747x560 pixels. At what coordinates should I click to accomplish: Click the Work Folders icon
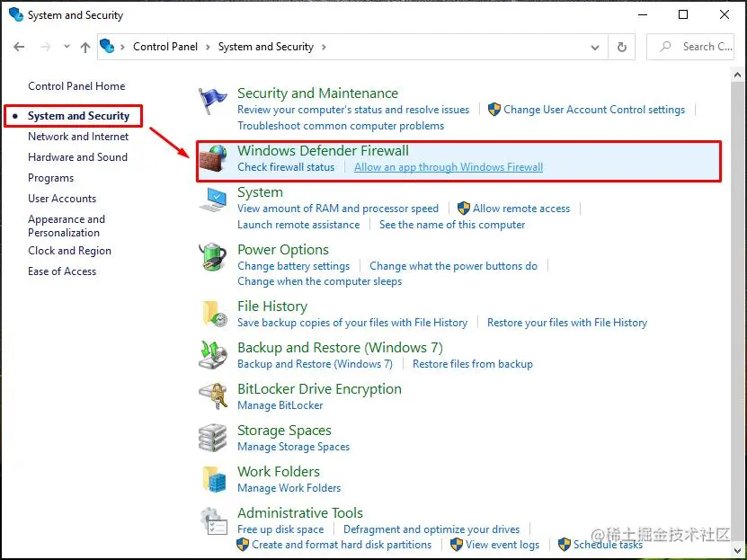point(214,479)
